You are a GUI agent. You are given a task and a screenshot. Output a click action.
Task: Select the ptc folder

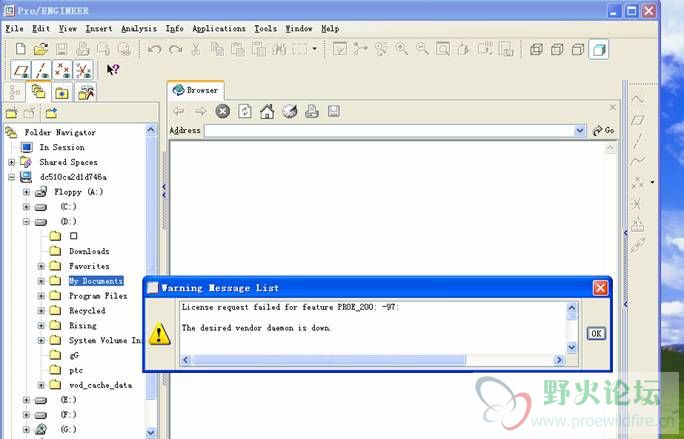pos(75,370)
